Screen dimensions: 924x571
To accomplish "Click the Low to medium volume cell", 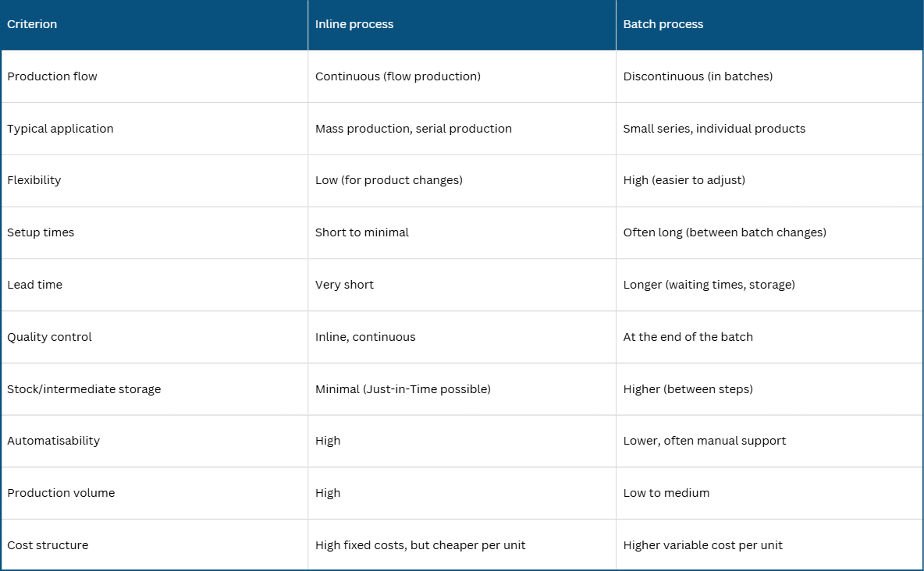I will point(769,493).
